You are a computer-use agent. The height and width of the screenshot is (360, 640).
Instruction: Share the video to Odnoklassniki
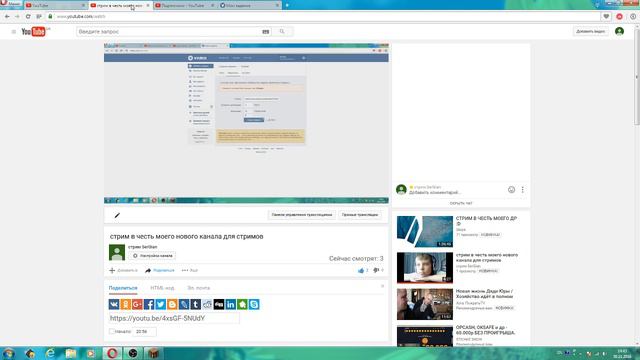(126, 304)
